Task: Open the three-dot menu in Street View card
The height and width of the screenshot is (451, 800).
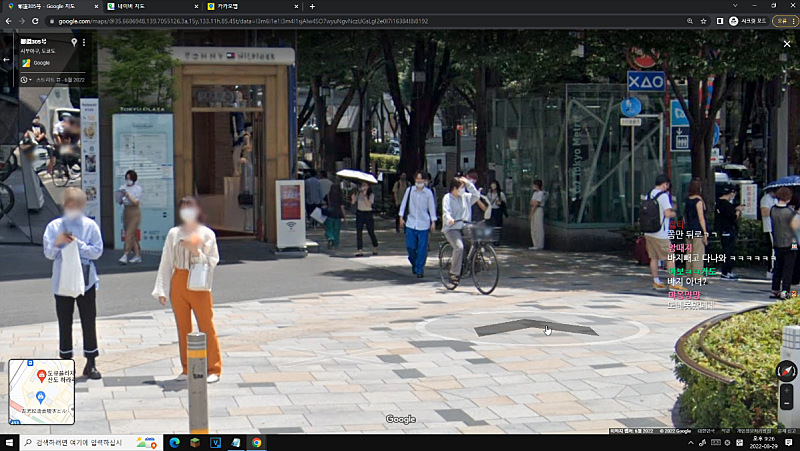Action: (84, 43)
